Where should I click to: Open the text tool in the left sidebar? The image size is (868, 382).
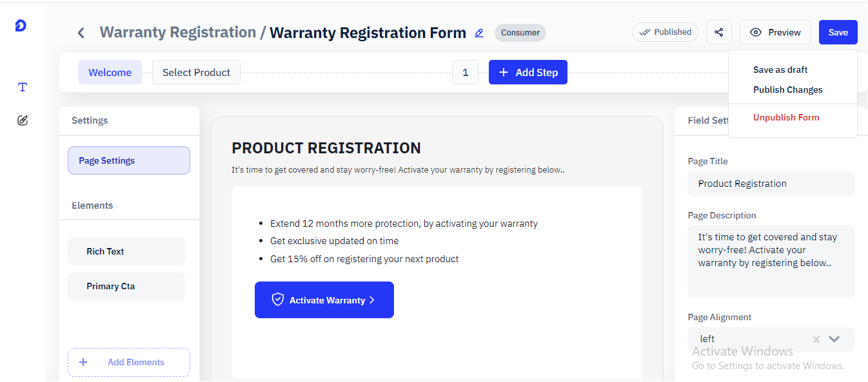click(23, 87)
